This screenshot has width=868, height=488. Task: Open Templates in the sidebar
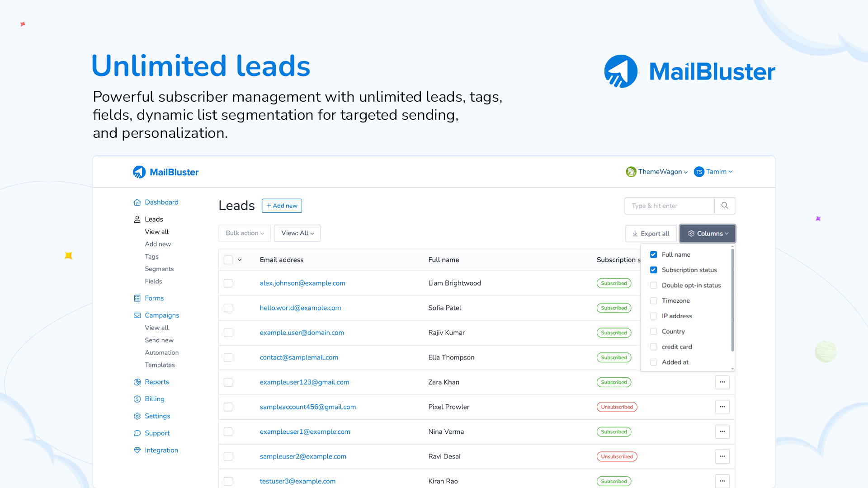[x=160, y=365]
